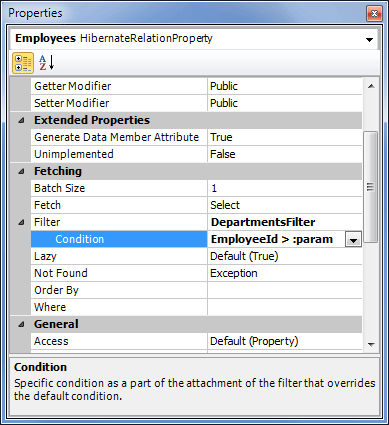Click the Fetch value Select
The height and width of the screenshot is (425, 389).
[x=225, y=205]
